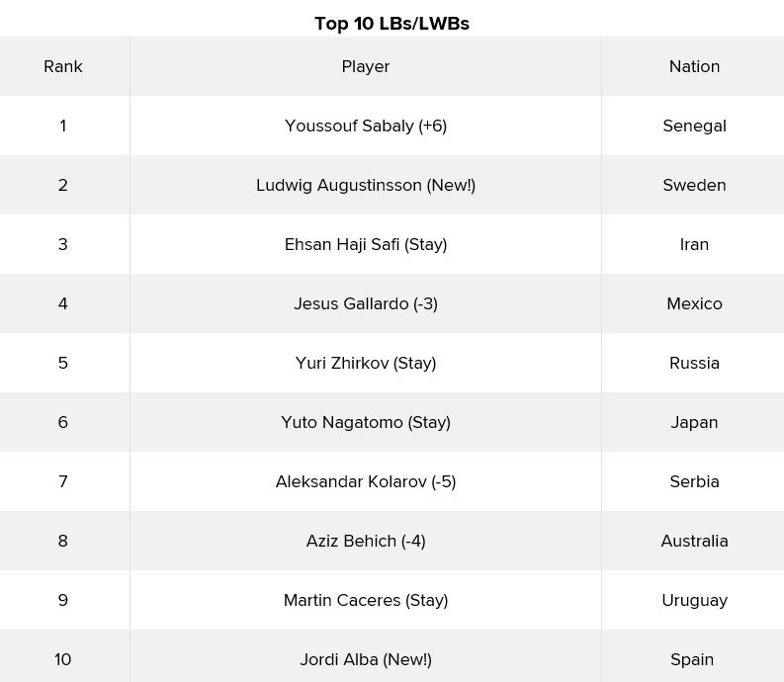Select the Sweden nation cell

pyautogui.click(x=694, y=185)
